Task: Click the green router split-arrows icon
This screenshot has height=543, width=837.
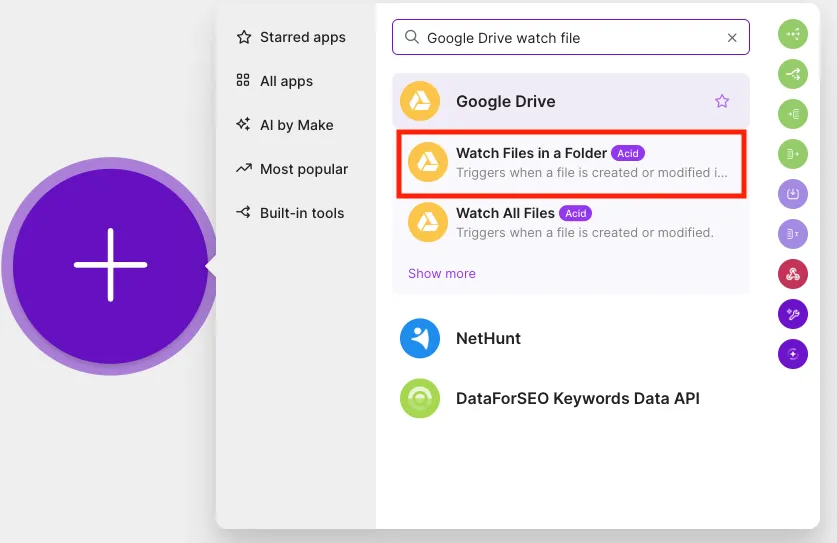Action: click(793, 74)
